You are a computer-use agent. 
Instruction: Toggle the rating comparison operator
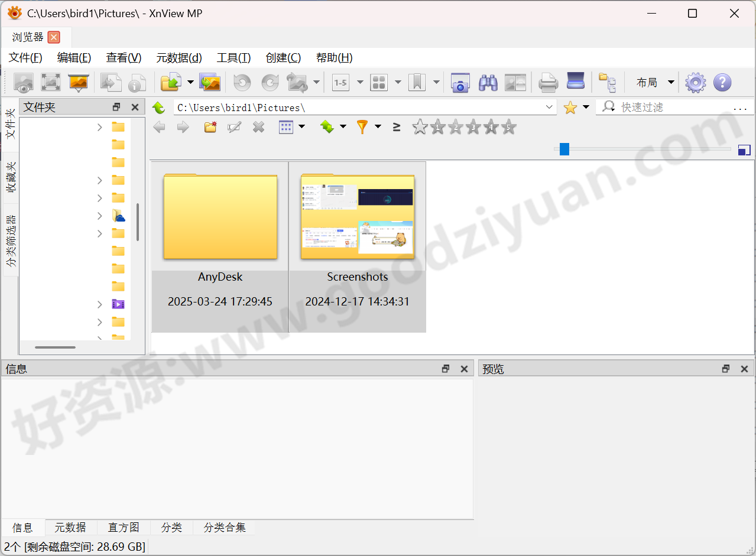[397, 126]
